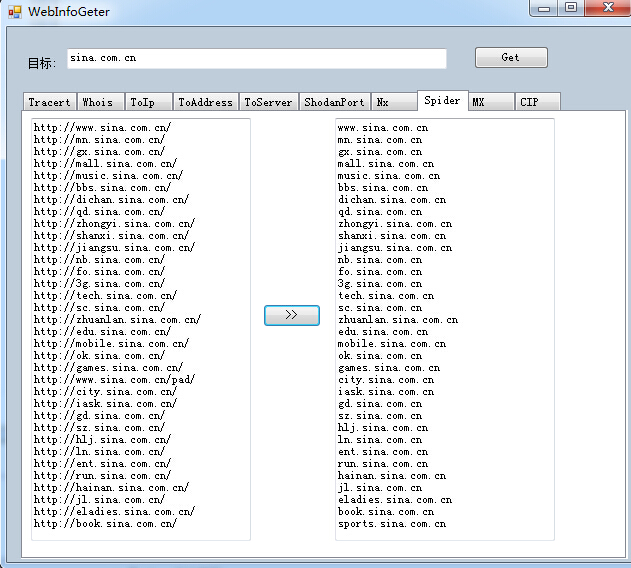Switch to the ToAddress tab
The height and width of the screenshot is (568, 631).
(206, 102)
